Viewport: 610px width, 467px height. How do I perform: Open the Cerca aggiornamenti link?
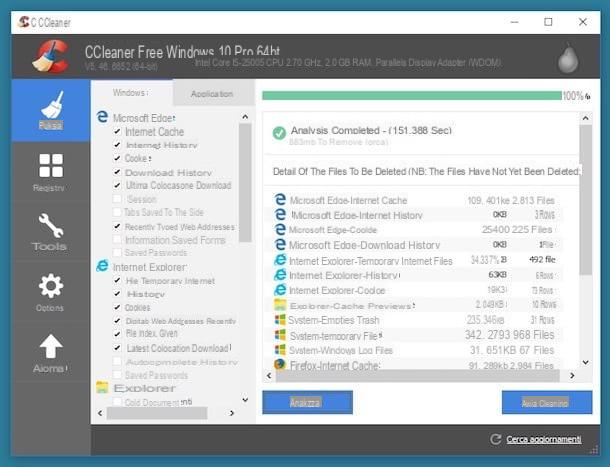(x=544, y=439)
